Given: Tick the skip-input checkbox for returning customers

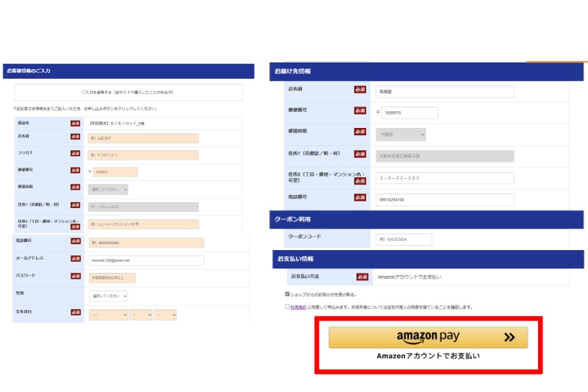Looking at the screenshot, I should pos(84,92).
